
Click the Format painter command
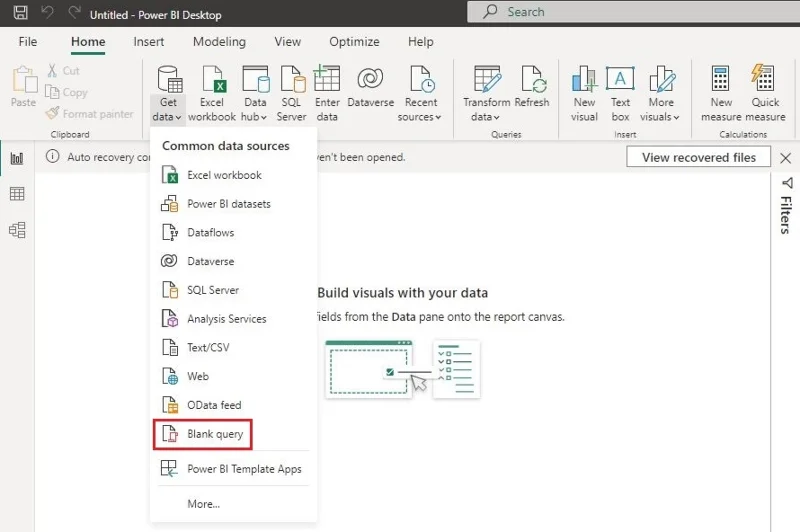(89, 114)
